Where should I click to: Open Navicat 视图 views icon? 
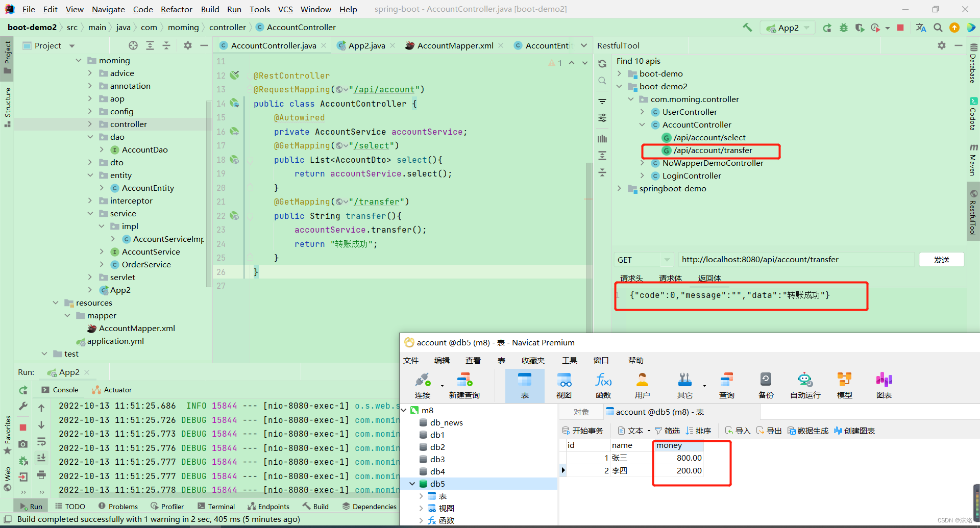point(564,385)
